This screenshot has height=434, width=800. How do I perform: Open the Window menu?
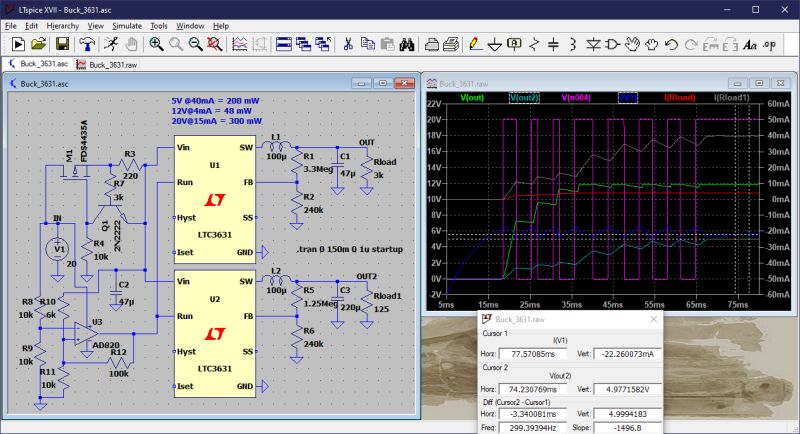point(190,25)
